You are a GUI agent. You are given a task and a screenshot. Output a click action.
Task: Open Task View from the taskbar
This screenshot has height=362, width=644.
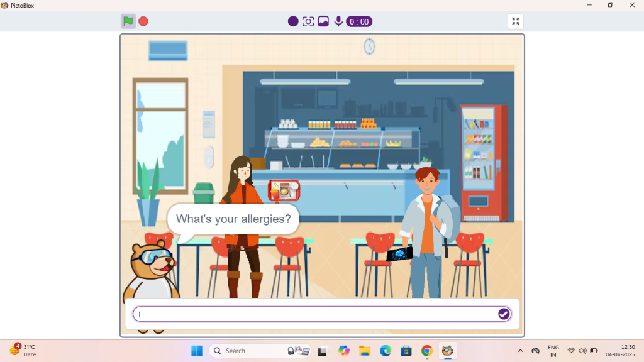click(323, 351)
